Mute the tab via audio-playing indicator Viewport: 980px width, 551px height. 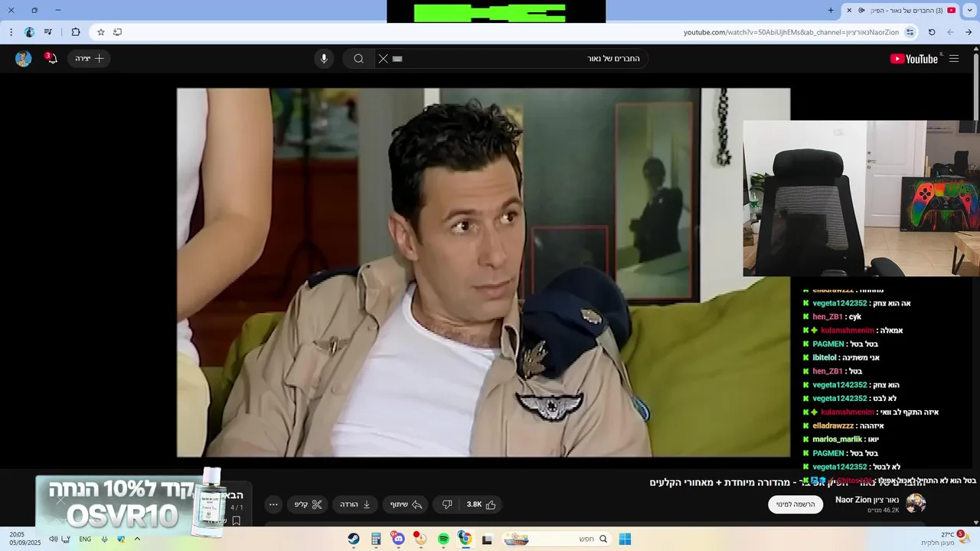click(861, 10)
